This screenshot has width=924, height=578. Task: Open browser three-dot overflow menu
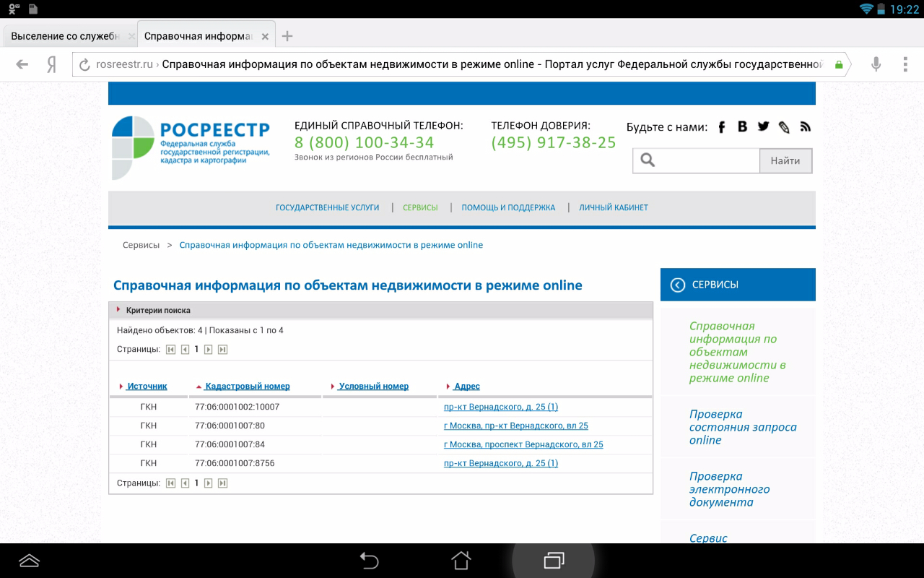905,64
